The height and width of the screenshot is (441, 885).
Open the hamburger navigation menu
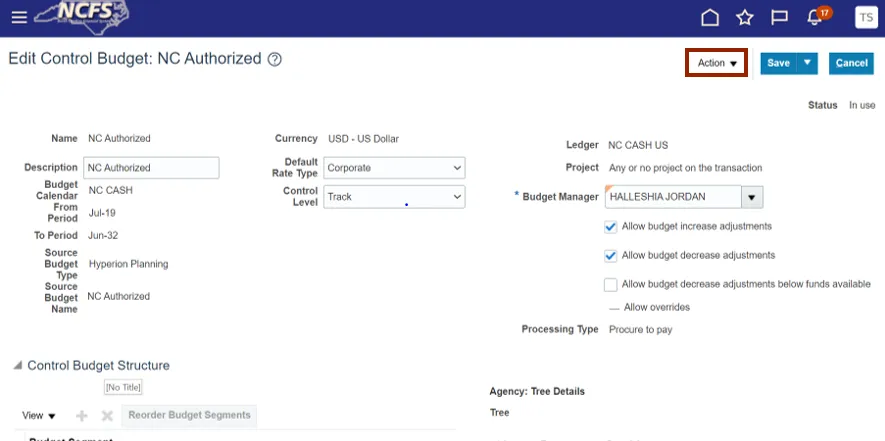click(19, 18)
